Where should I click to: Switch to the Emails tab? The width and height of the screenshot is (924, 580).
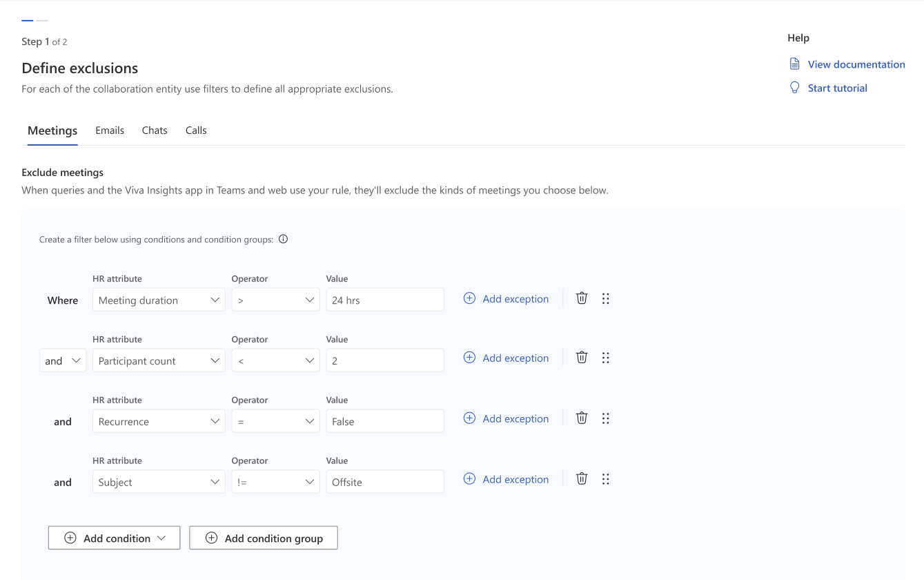pos(109,130)
